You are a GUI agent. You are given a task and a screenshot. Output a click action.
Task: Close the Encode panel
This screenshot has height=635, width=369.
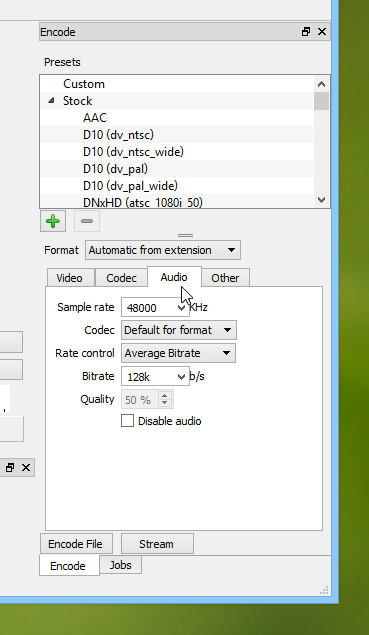click(x=322, y=32)
